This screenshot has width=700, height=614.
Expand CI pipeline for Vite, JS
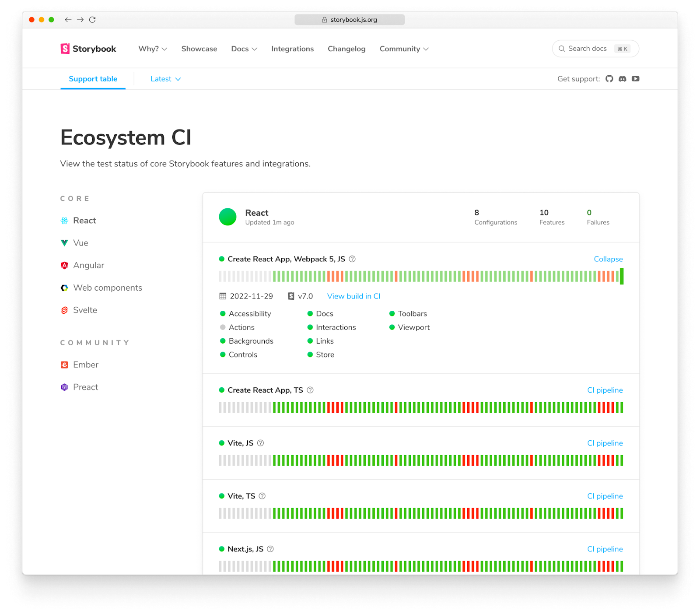point(605,443)
